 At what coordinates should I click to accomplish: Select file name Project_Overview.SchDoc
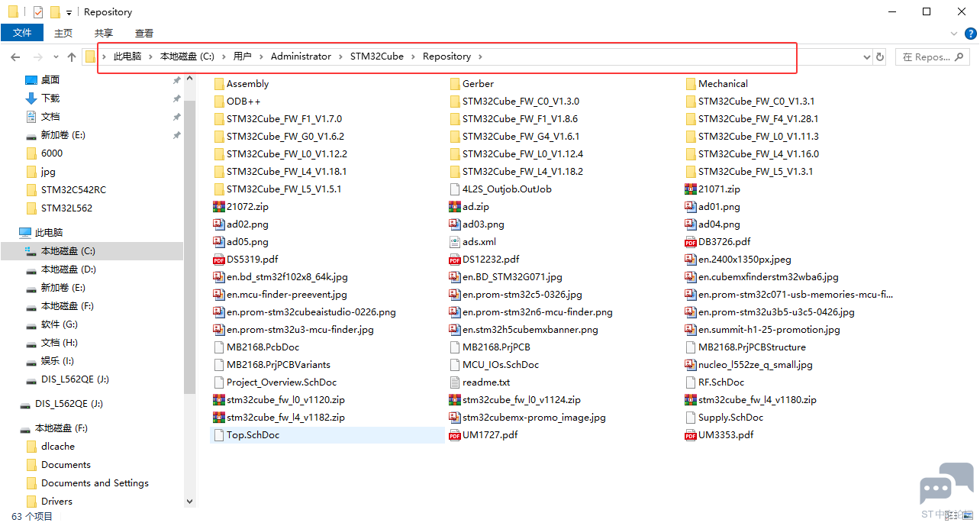click(282, 382)
